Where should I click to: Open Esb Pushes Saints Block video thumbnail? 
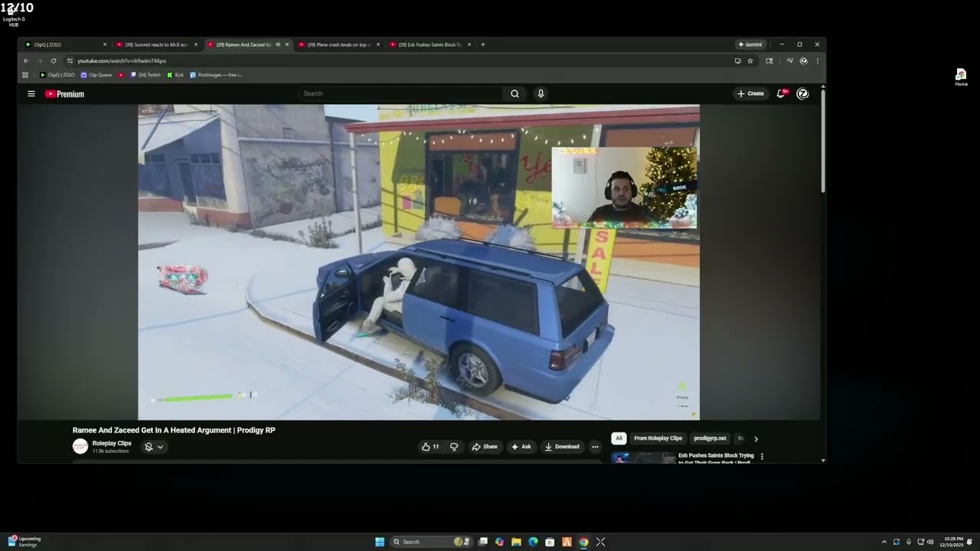point(643,458)
